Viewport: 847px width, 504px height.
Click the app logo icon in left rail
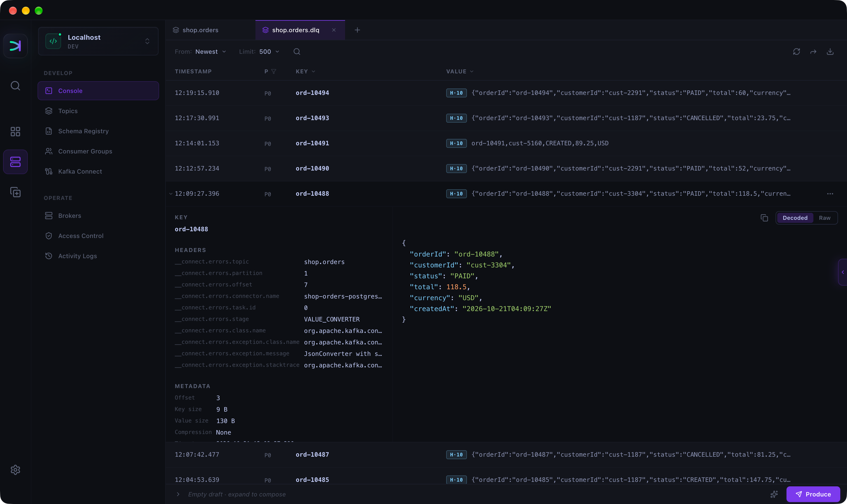point(15,46)
